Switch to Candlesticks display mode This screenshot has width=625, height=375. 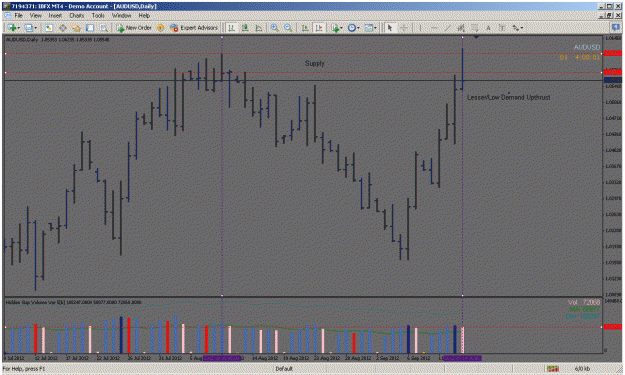(x=245, y=28)
